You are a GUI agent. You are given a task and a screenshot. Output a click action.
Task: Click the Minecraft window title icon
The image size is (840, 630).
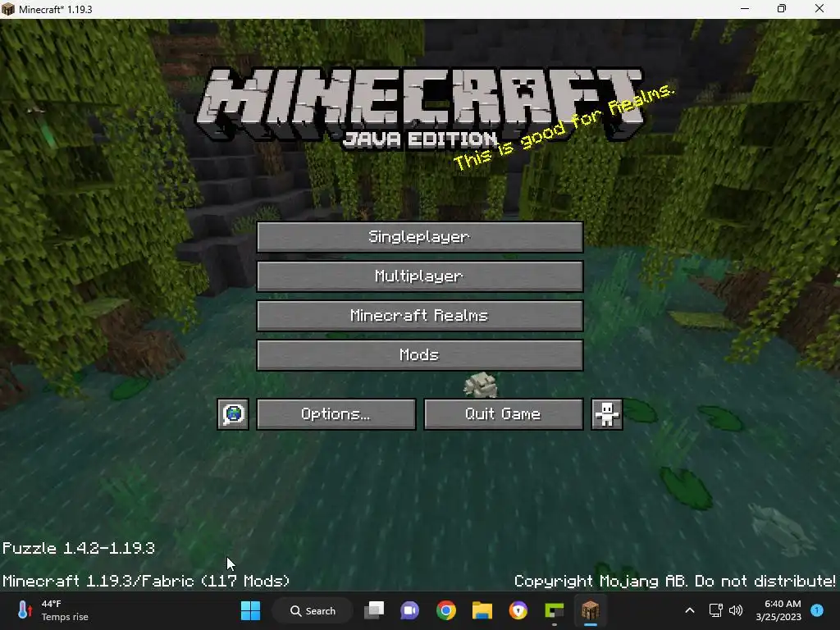coord(8,9)
